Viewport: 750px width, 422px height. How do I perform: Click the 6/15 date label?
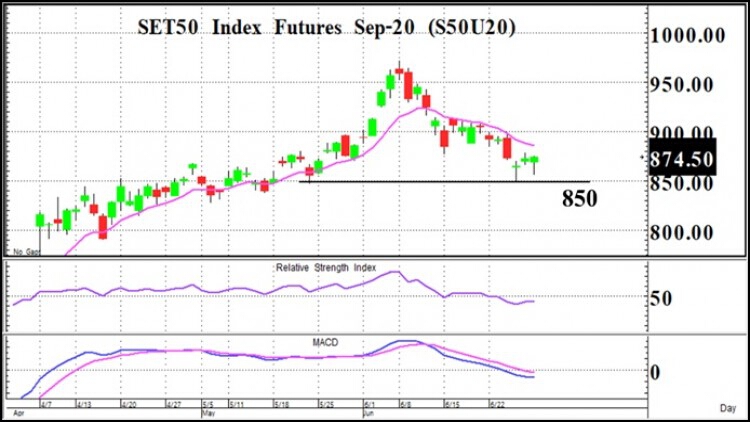[x=452, y=405]
